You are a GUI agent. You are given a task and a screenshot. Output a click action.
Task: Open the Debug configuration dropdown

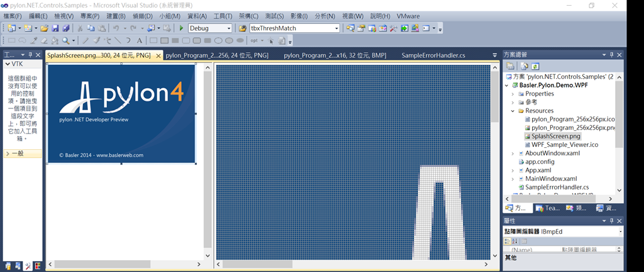tap(229, 28)
